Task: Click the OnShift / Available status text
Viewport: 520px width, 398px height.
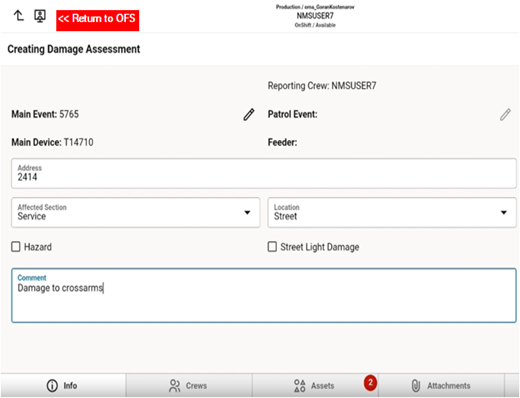Action: 315,25
